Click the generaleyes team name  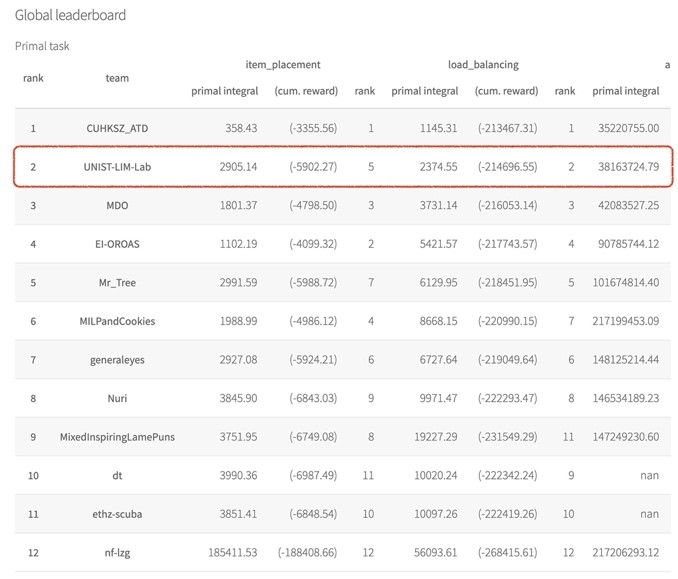tap(117, 360)
